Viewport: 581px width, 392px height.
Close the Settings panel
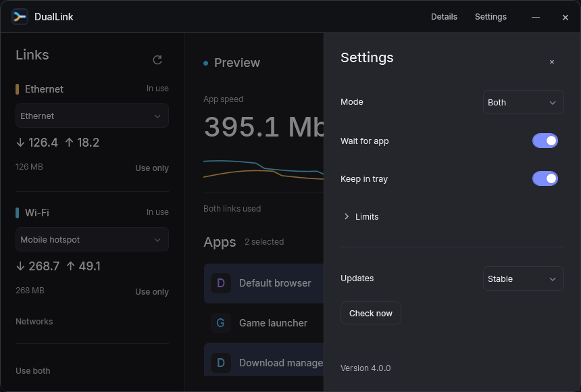point(552,62)
